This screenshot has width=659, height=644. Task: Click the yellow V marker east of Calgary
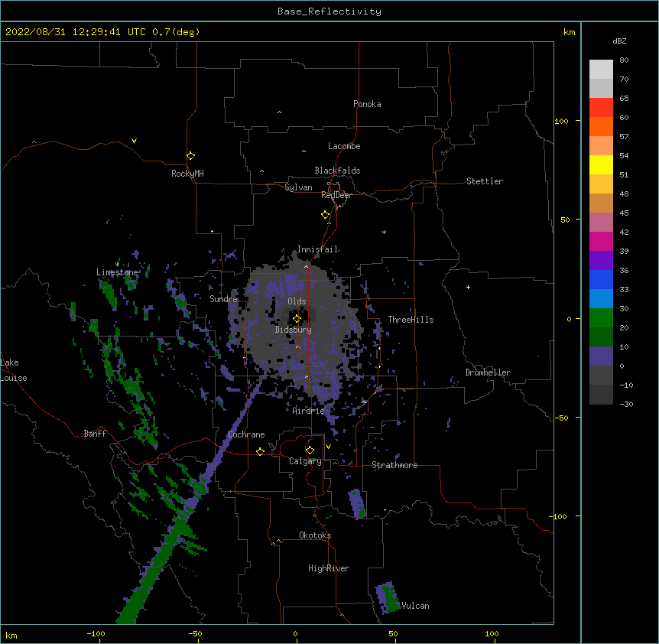(x=328, y=447)
